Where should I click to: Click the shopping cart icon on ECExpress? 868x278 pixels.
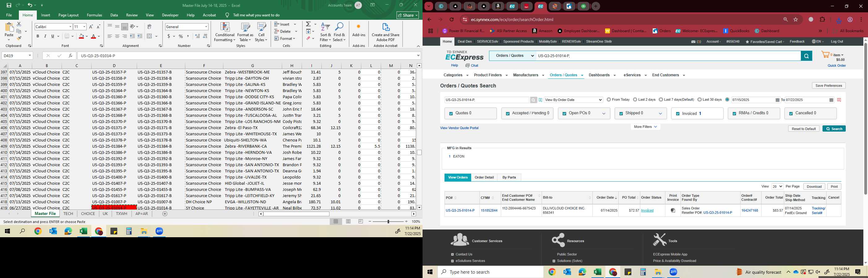point(825,55)
